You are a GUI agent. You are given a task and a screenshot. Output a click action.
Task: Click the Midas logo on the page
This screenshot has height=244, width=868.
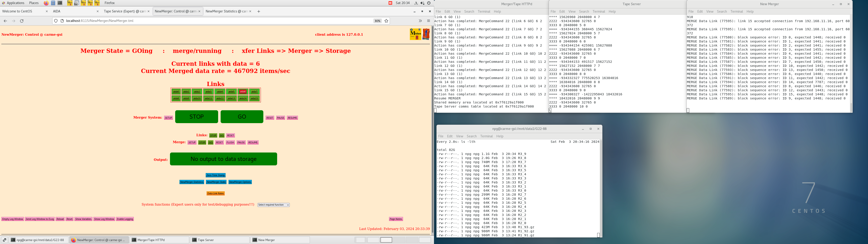[x=415, y=34]
